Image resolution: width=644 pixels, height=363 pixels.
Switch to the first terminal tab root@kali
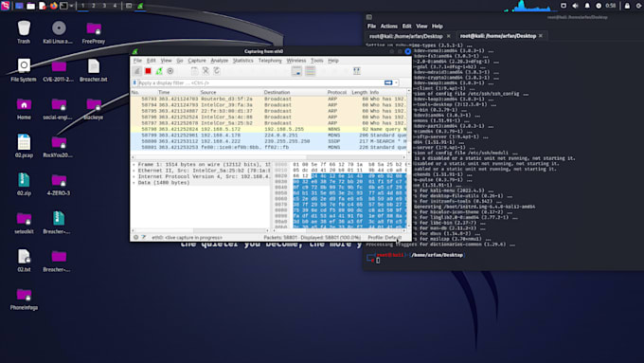(x=405, y=36)
